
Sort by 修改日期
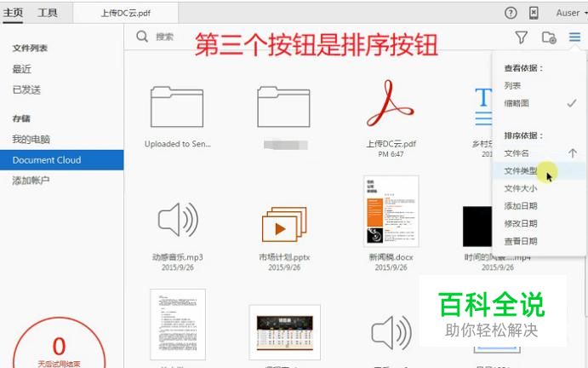[521, 224]
